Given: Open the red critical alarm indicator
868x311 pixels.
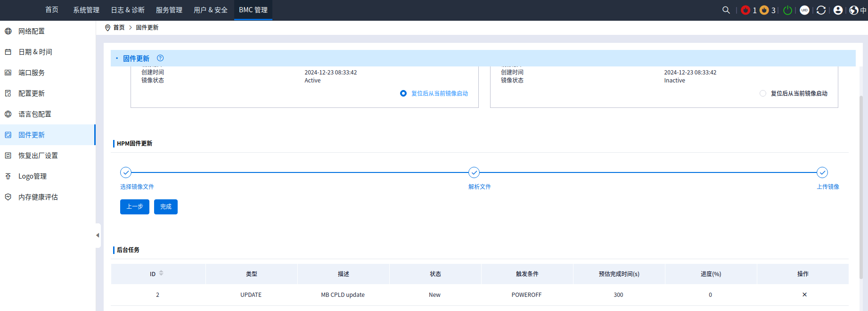Looking at the screenshot, I should pyautogui.click(x=745, y=10).
